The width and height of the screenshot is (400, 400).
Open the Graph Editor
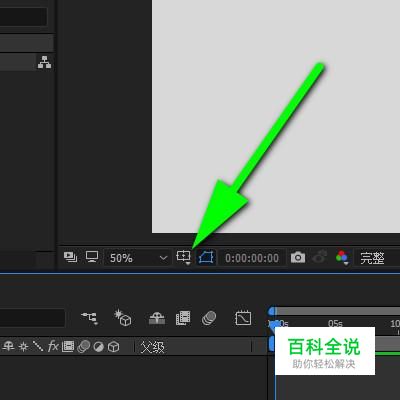243,318
